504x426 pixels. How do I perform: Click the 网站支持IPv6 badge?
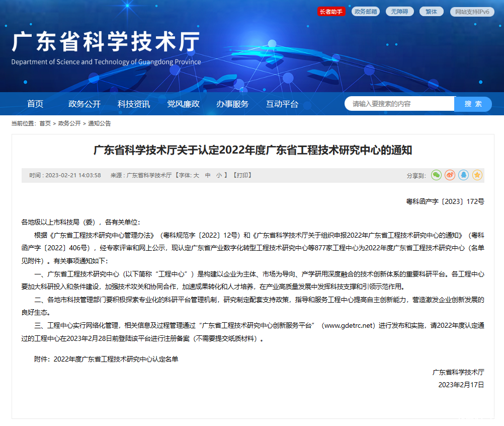click(x=472, y=12)
